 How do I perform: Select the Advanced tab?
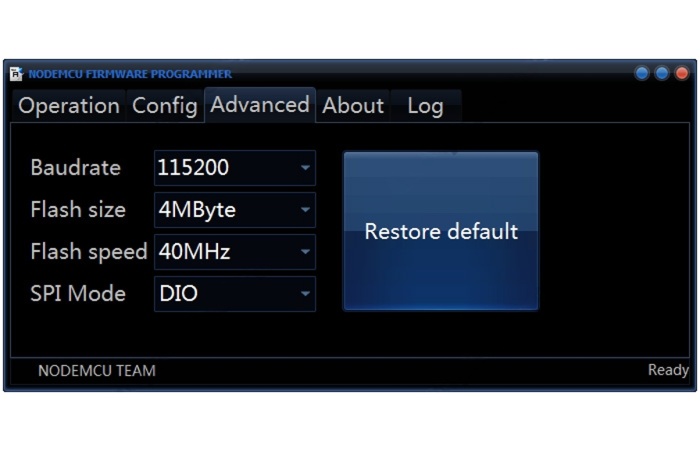click(x=260, y=105)
